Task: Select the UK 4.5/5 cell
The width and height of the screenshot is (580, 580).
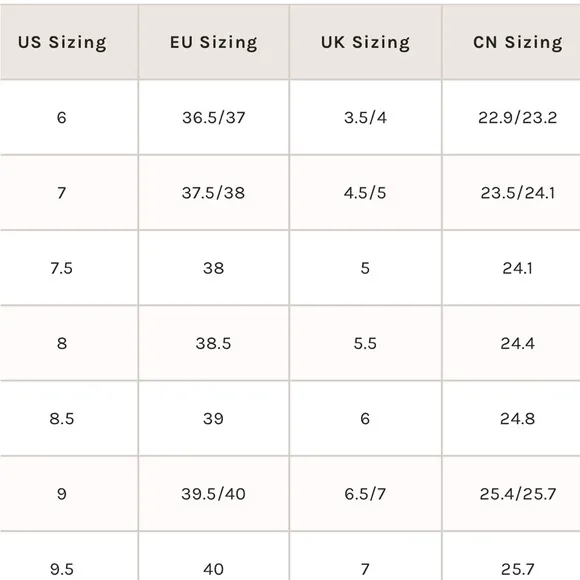Action: [365, 193]
